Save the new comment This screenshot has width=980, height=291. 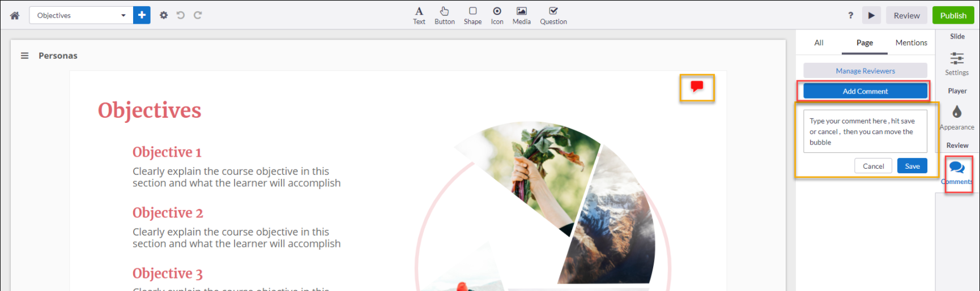(912, 166)
